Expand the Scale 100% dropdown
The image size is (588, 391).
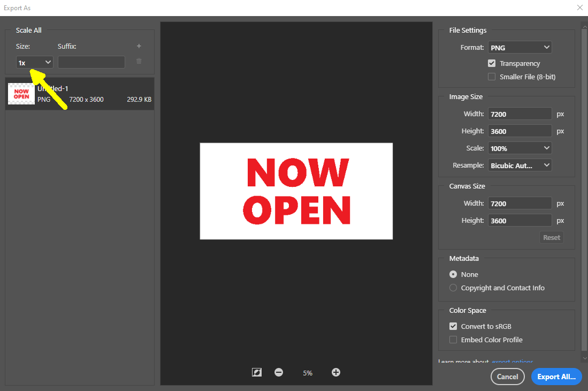tap(520, 148)
